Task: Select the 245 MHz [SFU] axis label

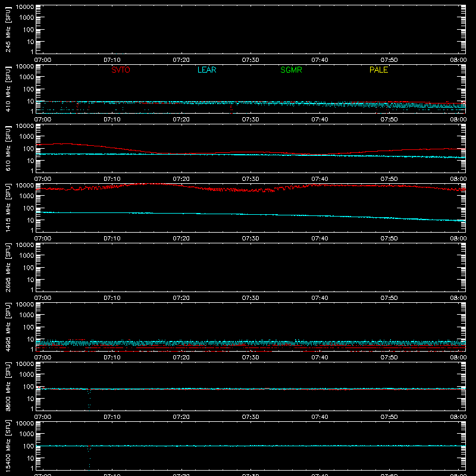Action: coord(8,29)
